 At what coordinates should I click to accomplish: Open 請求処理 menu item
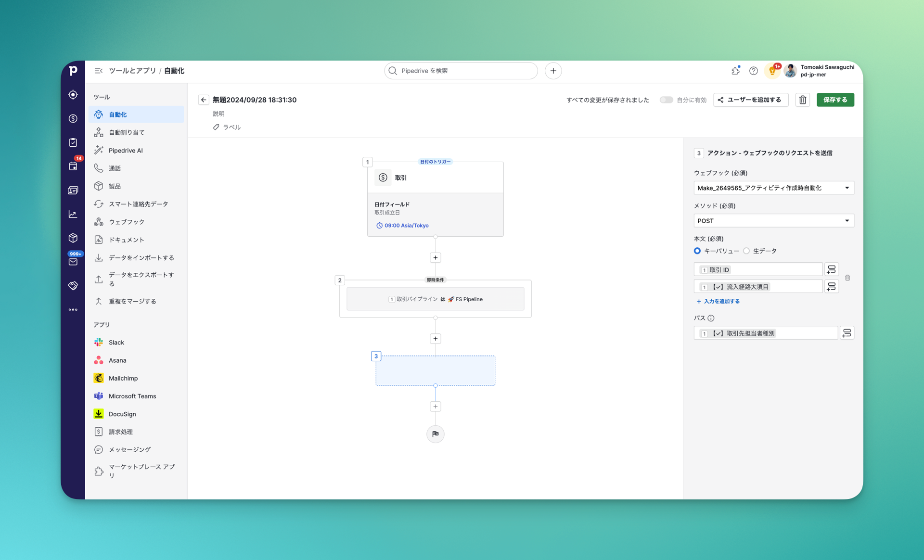(136, 432)
